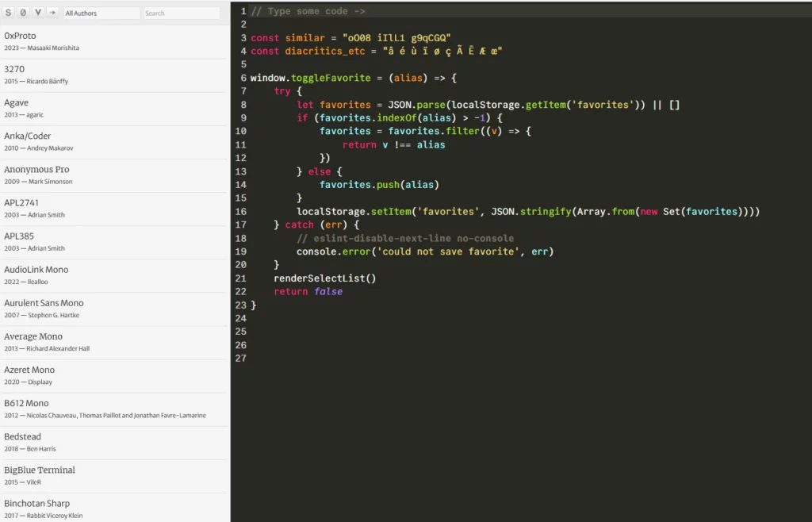Pick Average Mono from the font list

114,343
